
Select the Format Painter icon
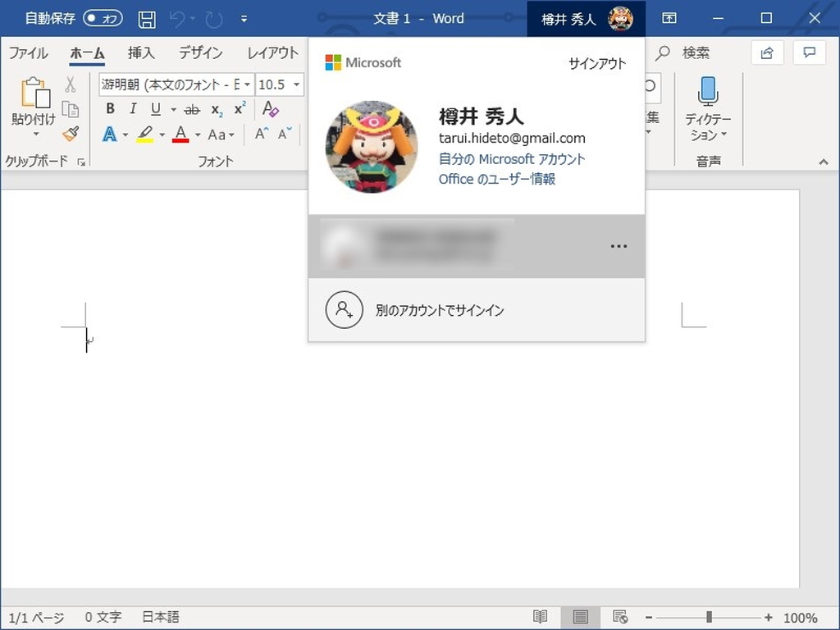tap(71, 134)
